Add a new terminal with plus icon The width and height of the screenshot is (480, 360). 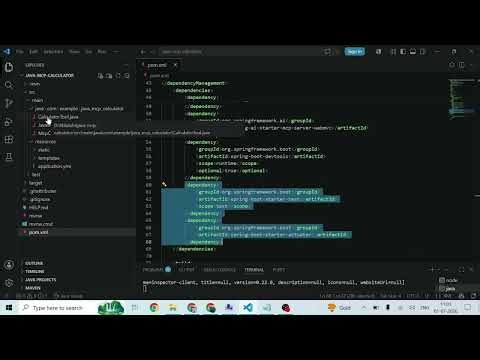click(x=433, y=269)
